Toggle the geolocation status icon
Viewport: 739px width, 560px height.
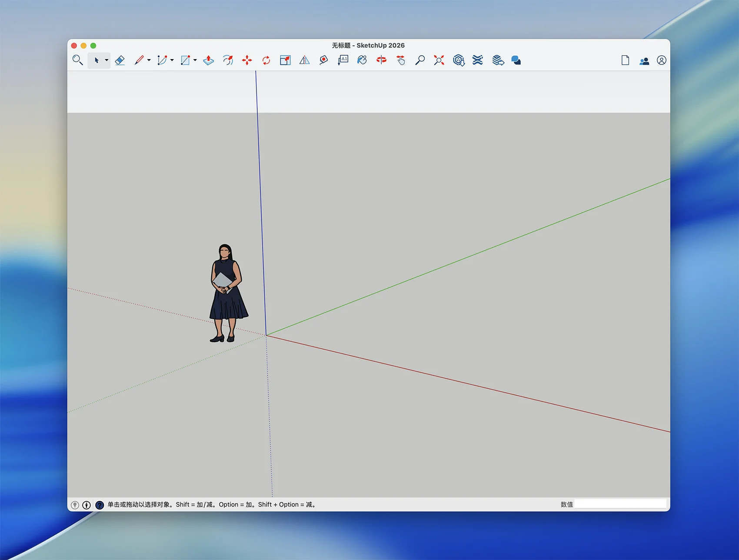(75, 505)
